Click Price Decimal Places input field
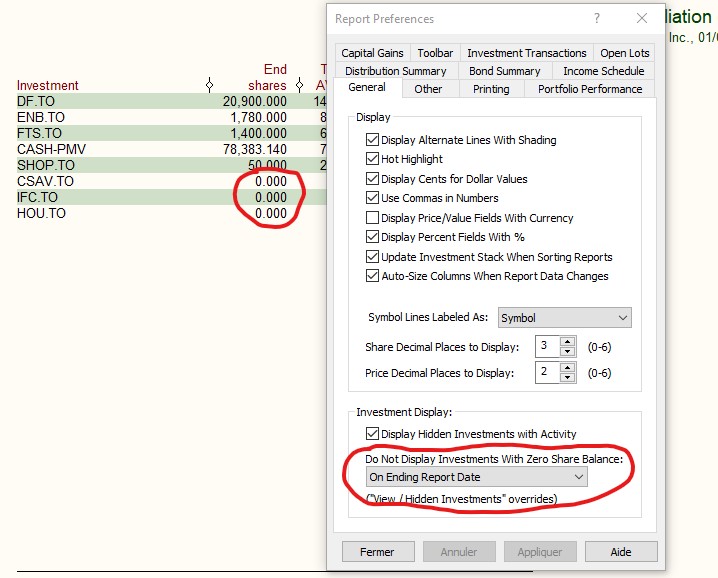Image resolution: width=718 pixels, height=578 pixels. click(548, 372)
